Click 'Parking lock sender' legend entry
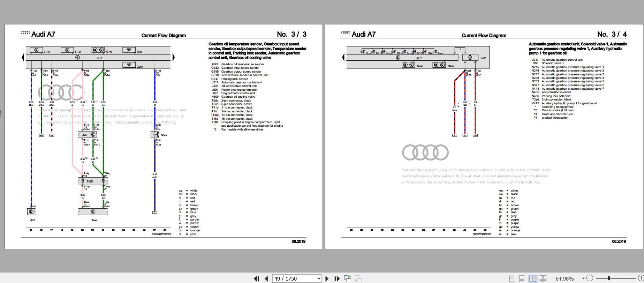644x283 pixels. click(x=235, y=79)
